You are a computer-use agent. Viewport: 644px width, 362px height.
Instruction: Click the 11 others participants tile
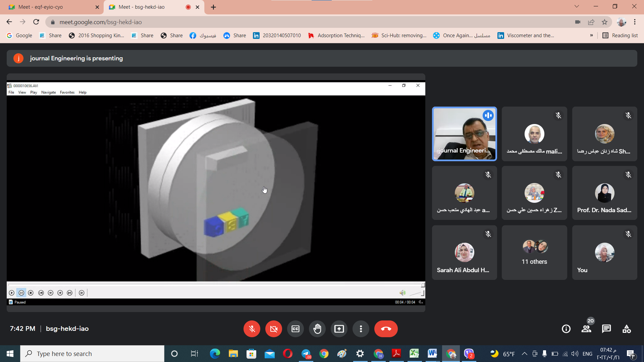(x=534, y=252)
